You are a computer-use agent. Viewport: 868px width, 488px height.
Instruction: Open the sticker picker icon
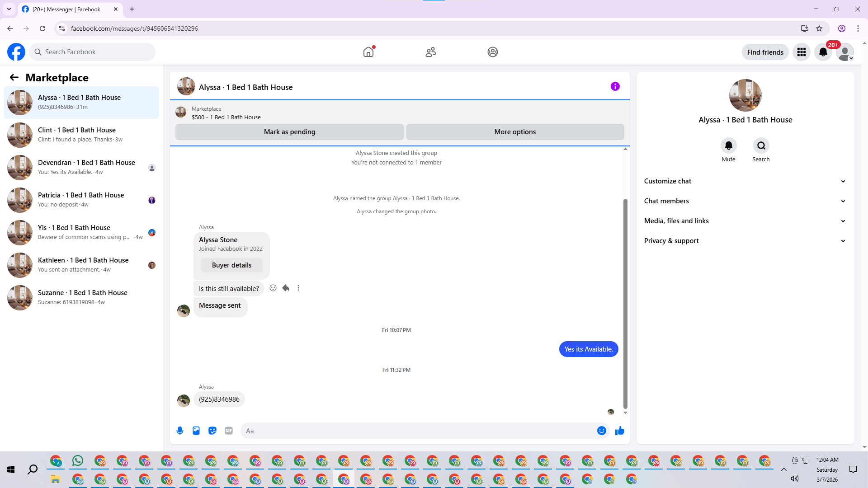point(212,431)
